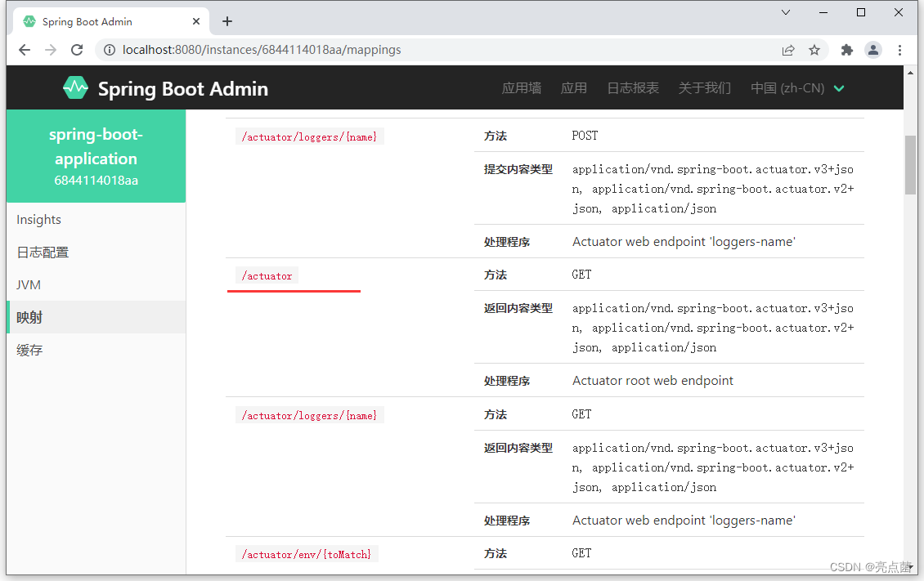Reload the page with the refresh icon
The image size is (924, 581).
tap(77, 50)
